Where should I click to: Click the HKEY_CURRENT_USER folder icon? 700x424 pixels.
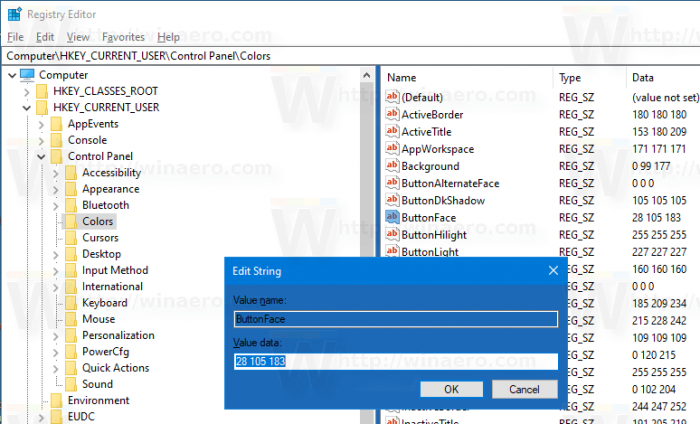point(42,108)
